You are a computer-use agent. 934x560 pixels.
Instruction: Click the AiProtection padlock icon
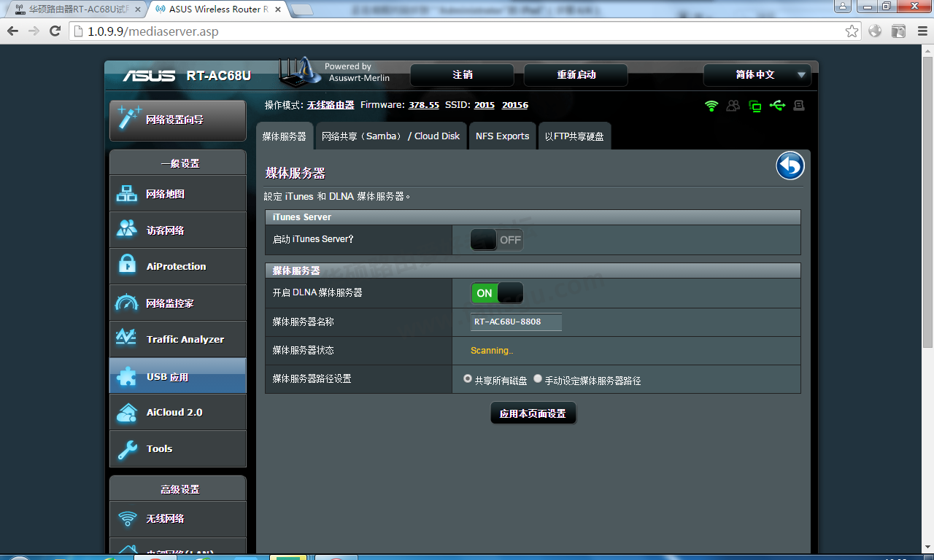[x=127, y=265]
